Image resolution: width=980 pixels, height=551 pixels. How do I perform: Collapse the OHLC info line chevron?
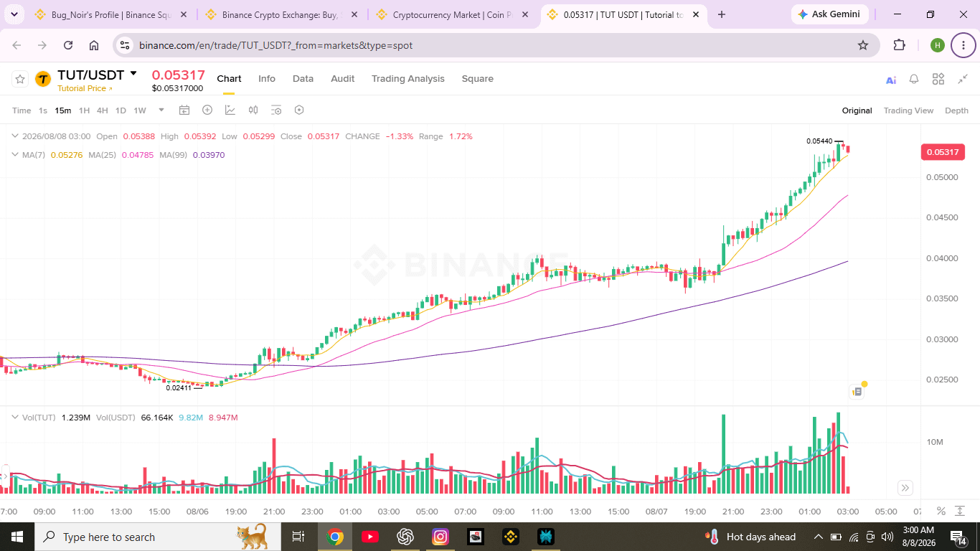click(x=15, y=136)
